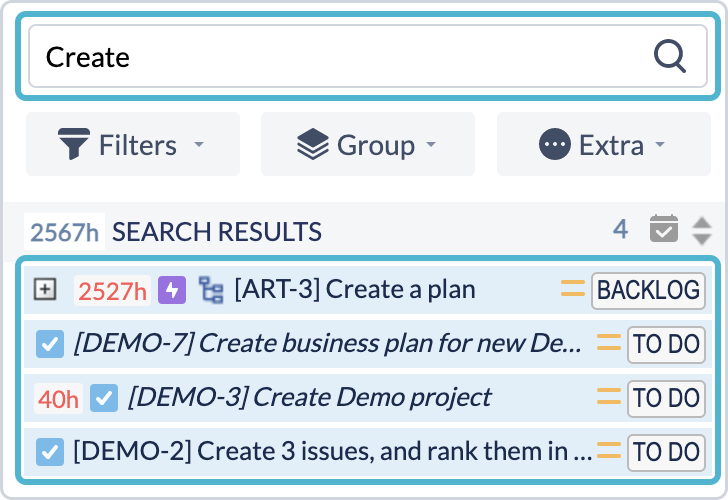Click the hierarchy icon beside ART-3
Screen dimensions: 728x500
tap(210, 290)
